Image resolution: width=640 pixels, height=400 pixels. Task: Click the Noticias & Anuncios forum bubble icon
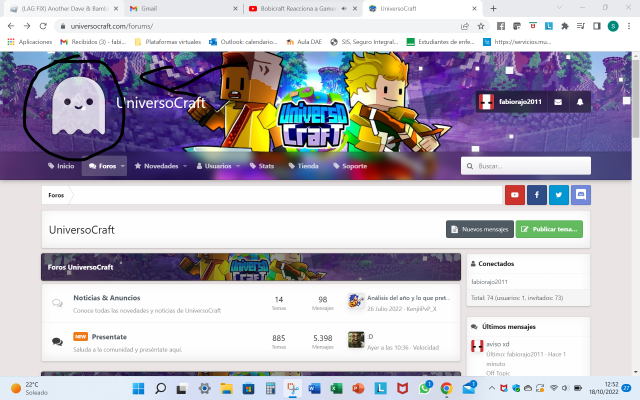coord(57,303)
